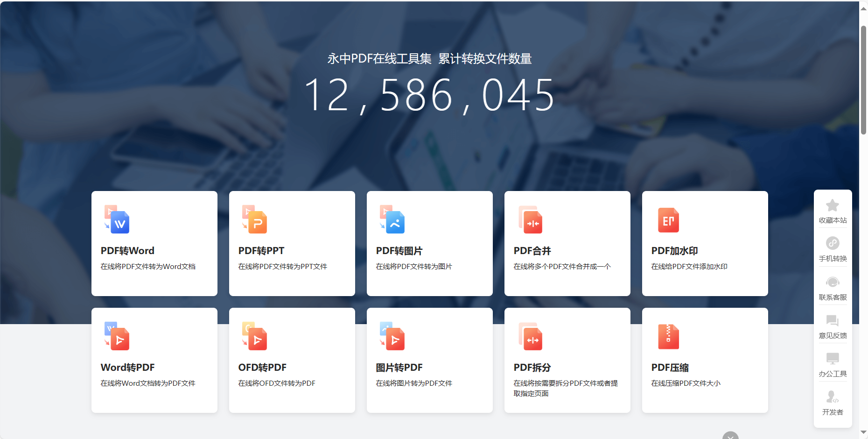Click the PDF压缩 title text

tap(670, 368)
